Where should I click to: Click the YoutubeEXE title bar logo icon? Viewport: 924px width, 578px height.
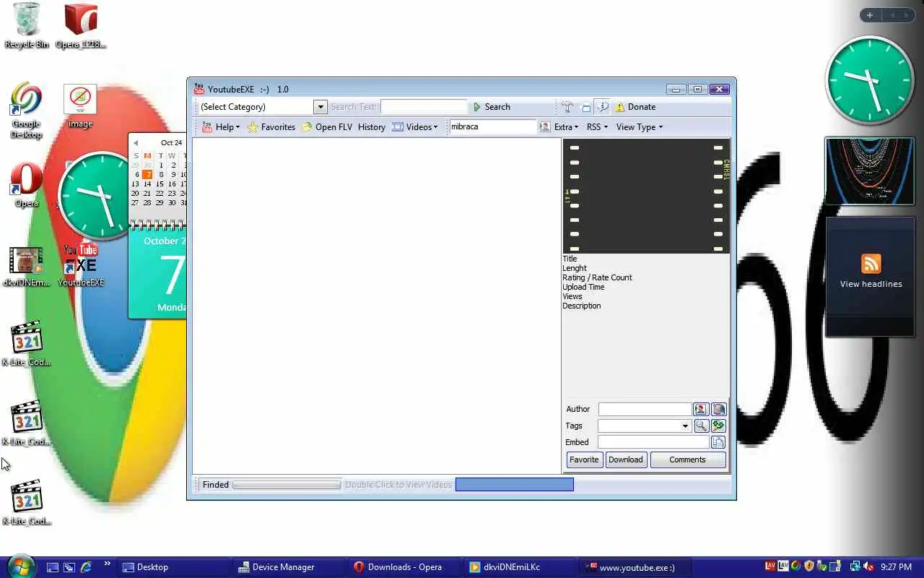coord(199,90)
